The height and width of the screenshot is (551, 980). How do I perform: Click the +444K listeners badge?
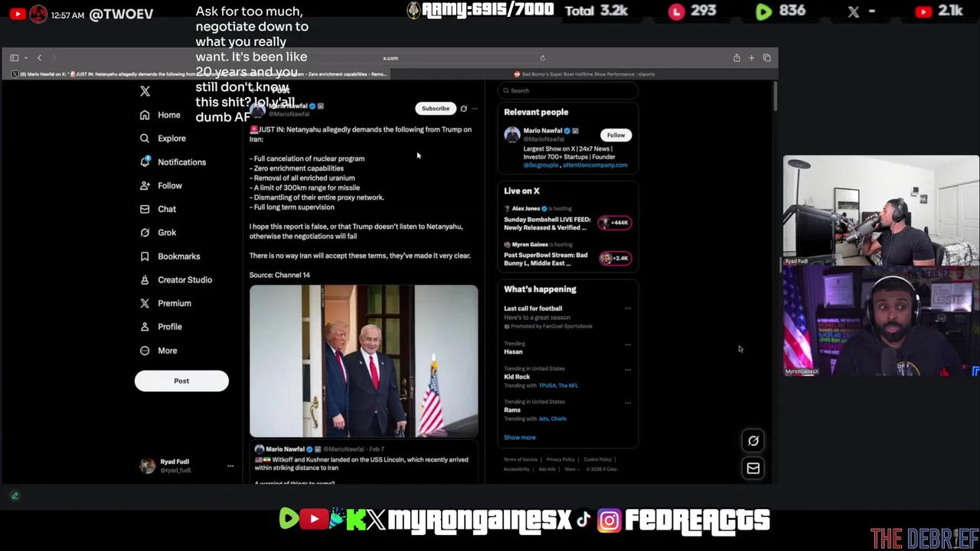615,223
